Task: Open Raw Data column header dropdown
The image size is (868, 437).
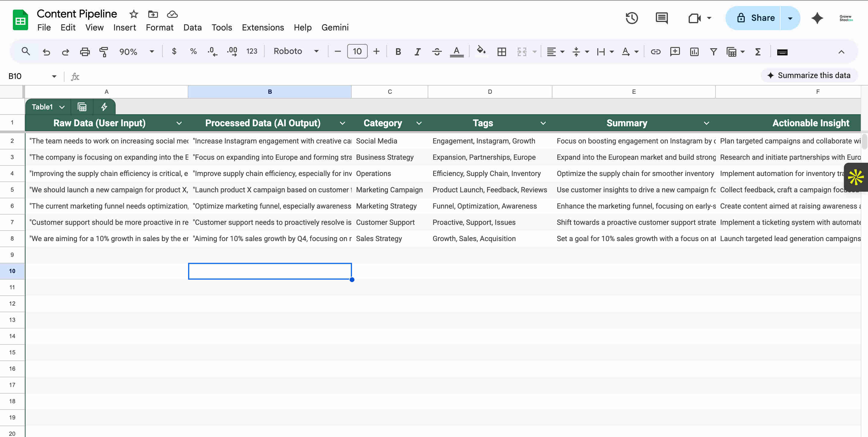Action: 179,123
